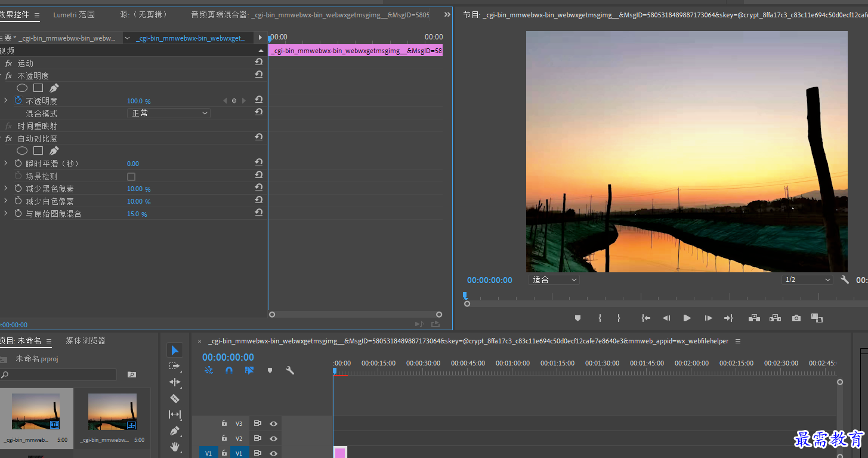Add marker in timeline panel header
868x458 pixels.
pyautogui.click(x=270, y=370)
